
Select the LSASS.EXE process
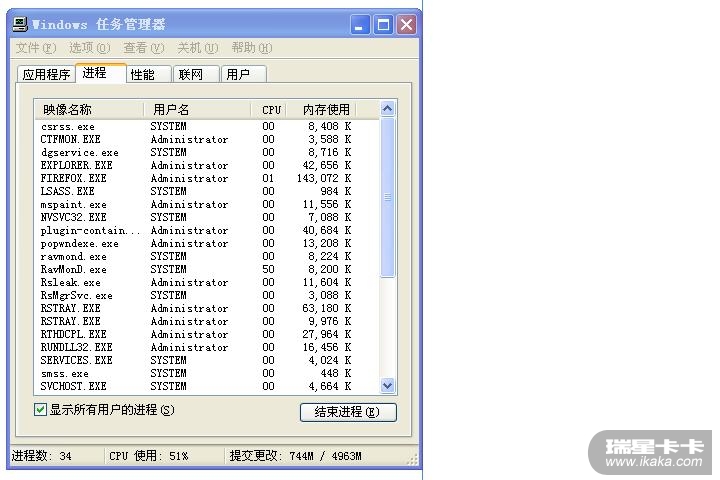click(x=207, y=191)
